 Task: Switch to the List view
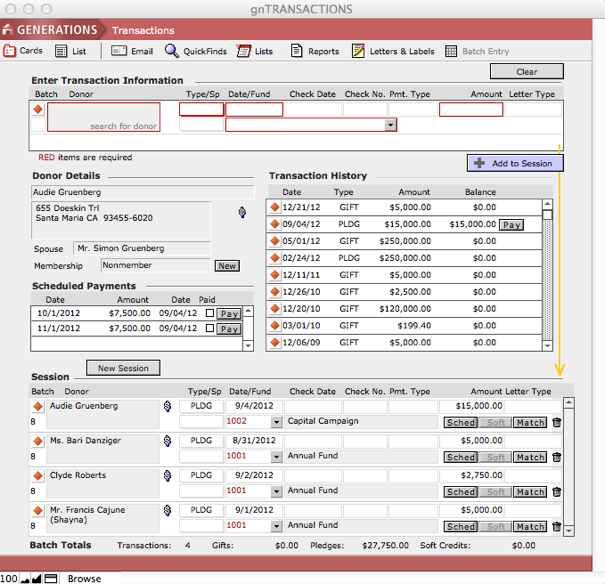pos(62,51)
